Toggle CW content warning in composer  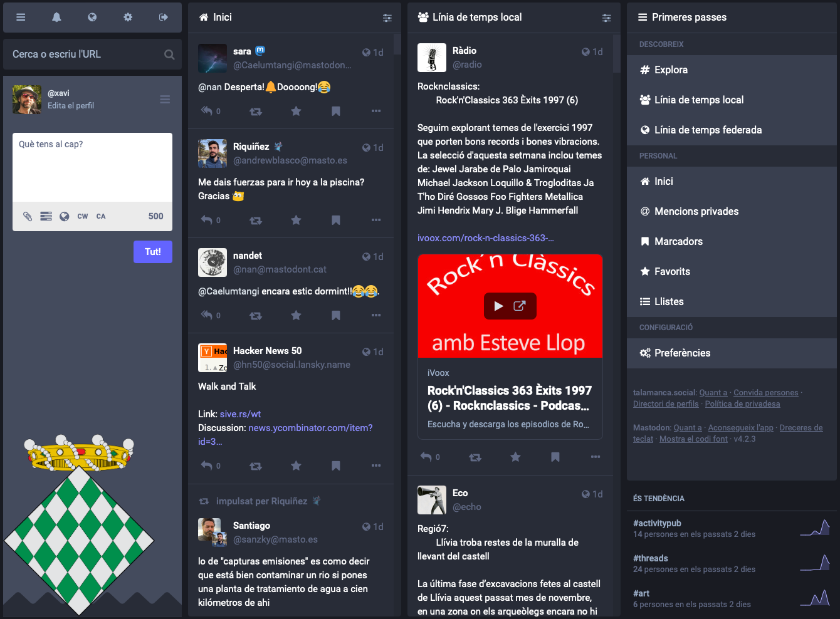click(x=83, y=216)
